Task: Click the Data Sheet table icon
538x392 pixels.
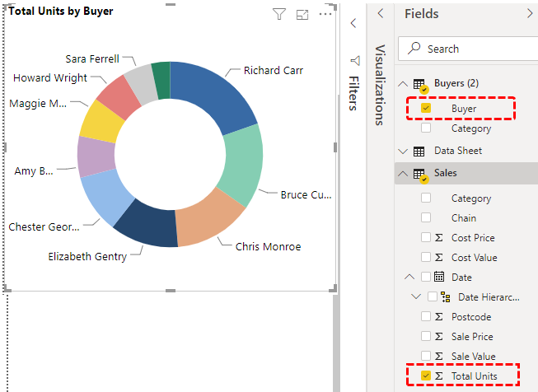Action: point(419,152)
